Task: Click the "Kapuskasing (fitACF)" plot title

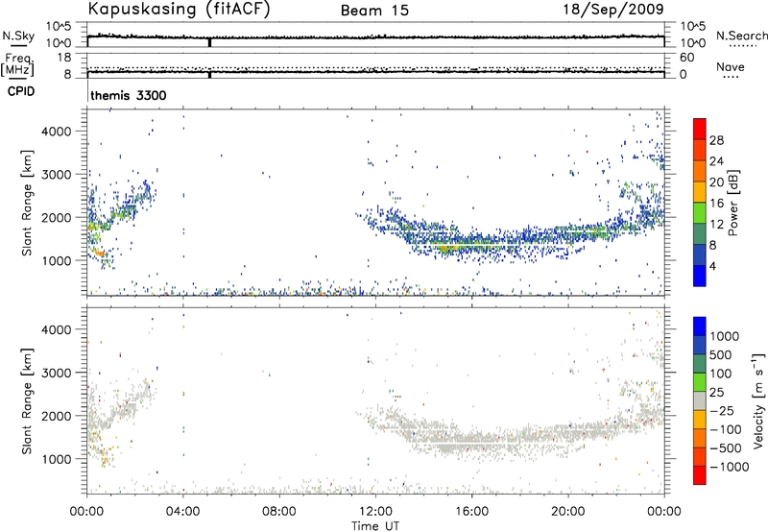Action: coord(179,9)
